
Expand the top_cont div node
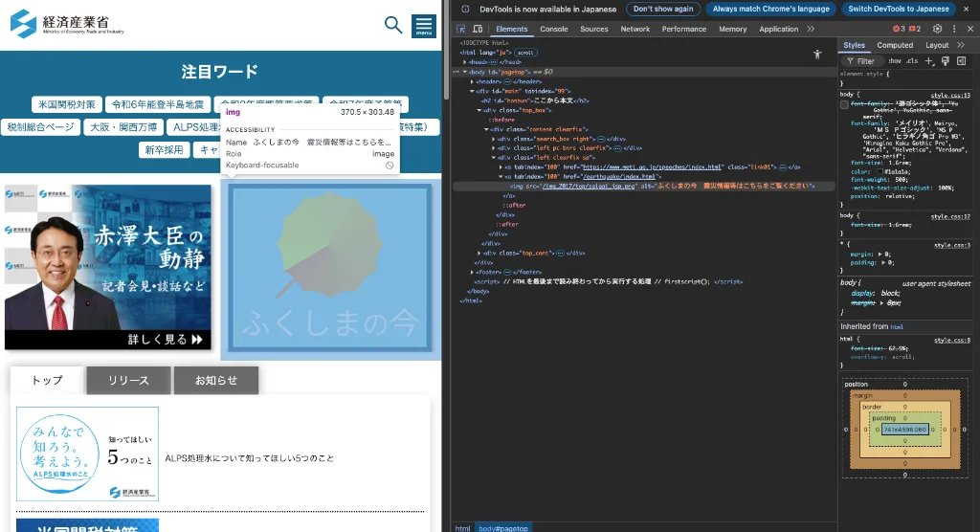point(479,254)
